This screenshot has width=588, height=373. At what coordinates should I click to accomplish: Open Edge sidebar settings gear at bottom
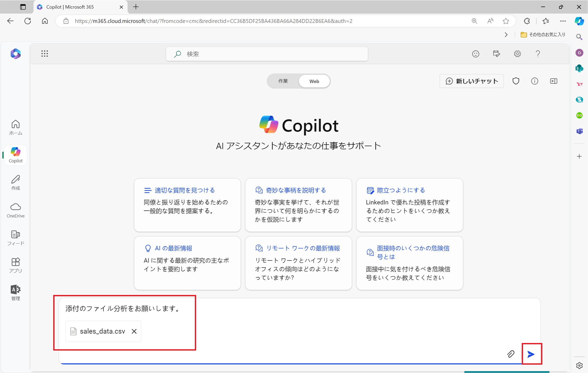coord(579,365)
